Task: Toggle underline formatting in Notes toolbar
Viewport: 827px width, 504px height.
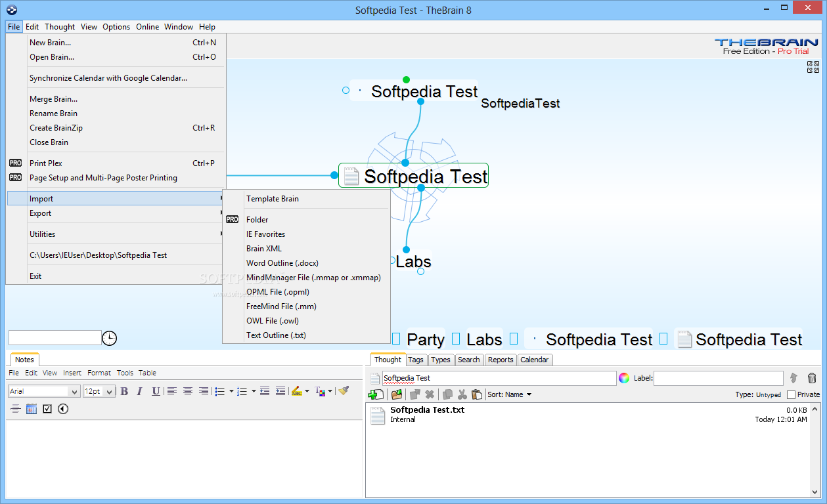Action: (x=156, y=391)
